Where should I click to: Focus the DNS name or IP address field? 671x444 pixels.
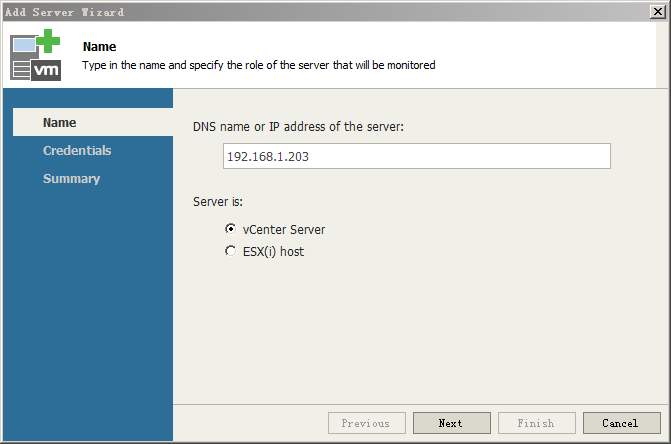pyautogui.click(x=417, y=156)
